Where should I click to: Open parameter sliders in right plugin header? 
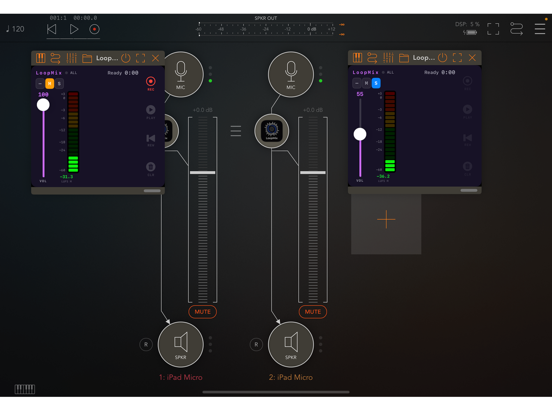tap(388, 57)
